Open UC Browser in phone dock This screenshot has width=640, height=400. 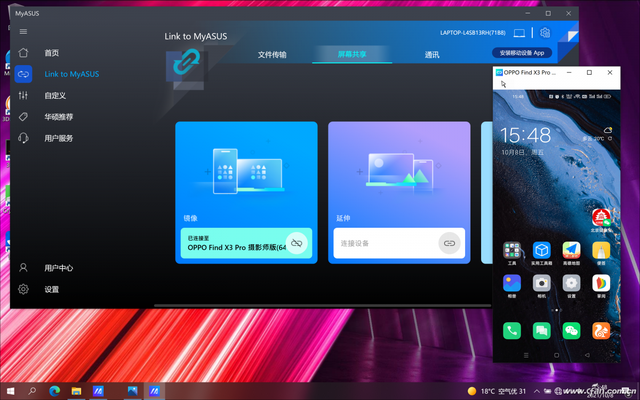pyautogui.click(x=601, y=331)
